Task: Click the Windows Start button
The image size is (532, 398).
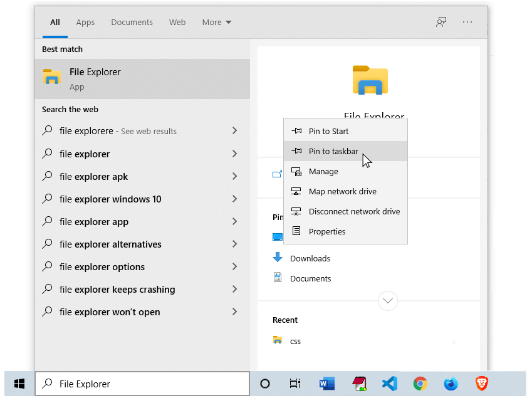Action: [19, 384]
